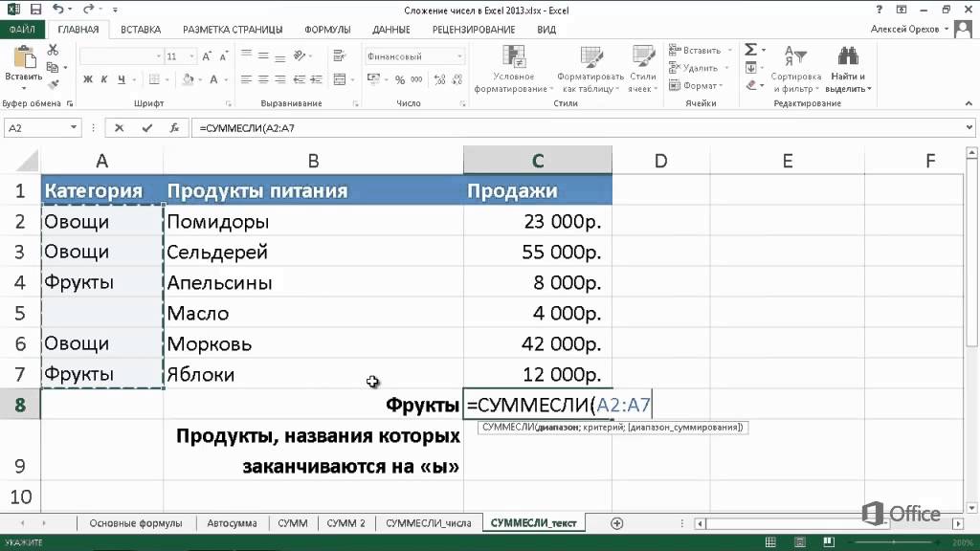Screen dimensions: 980x551
Task: Apply the thousands separator 000 format
Action: tap(416, 80)
